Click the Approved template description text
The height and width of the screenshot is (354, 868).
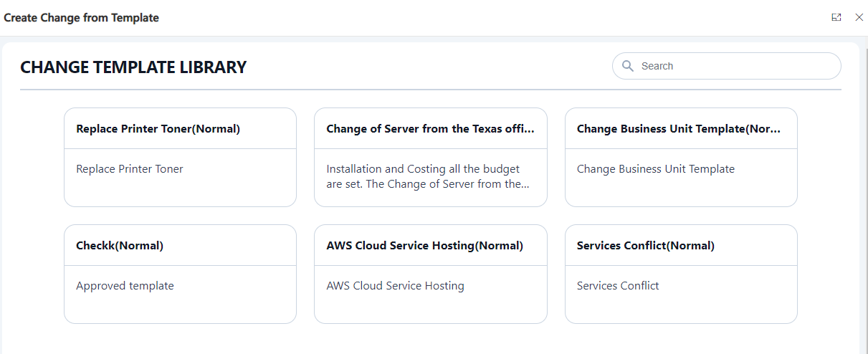[125, 286]
